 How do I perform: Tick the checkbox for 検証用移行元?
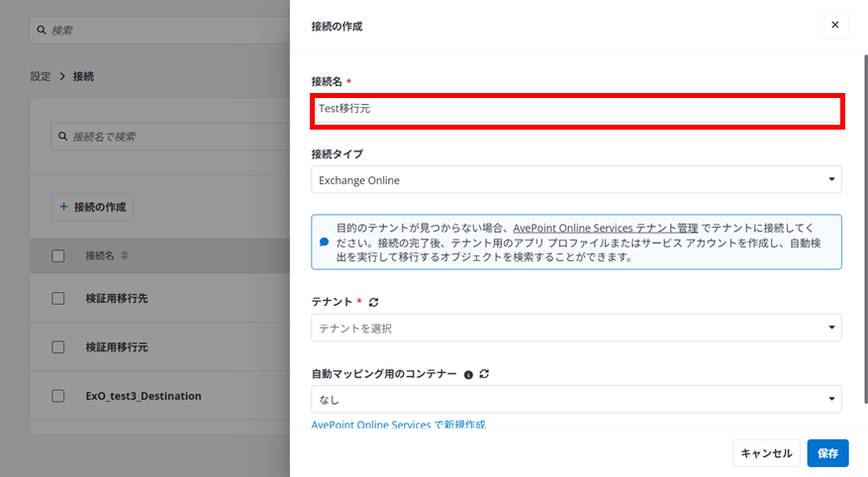[58, 347]
